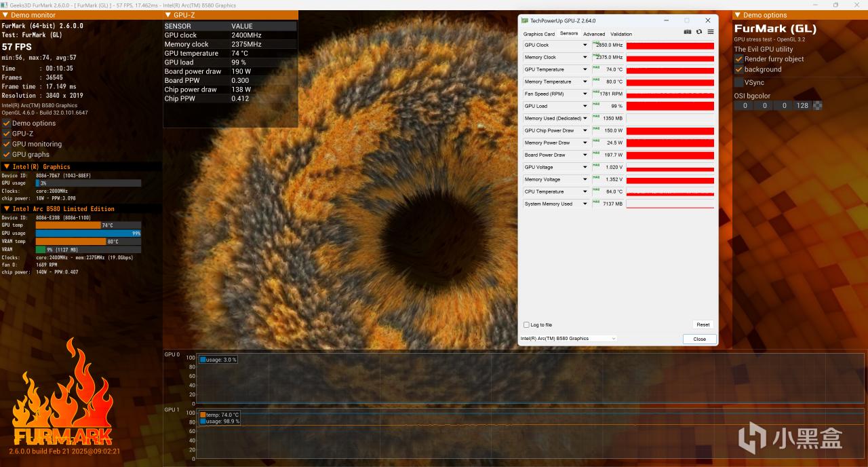Click the Close button in GPU-Z
This screenshot has height=467, width=868.
point(700,339)
